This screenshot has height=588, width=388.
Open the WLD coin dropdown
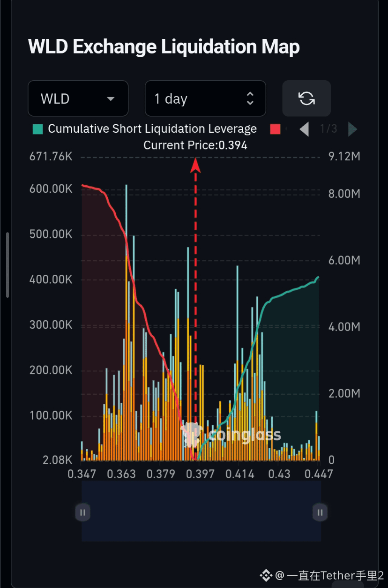(x=78, y=98)
